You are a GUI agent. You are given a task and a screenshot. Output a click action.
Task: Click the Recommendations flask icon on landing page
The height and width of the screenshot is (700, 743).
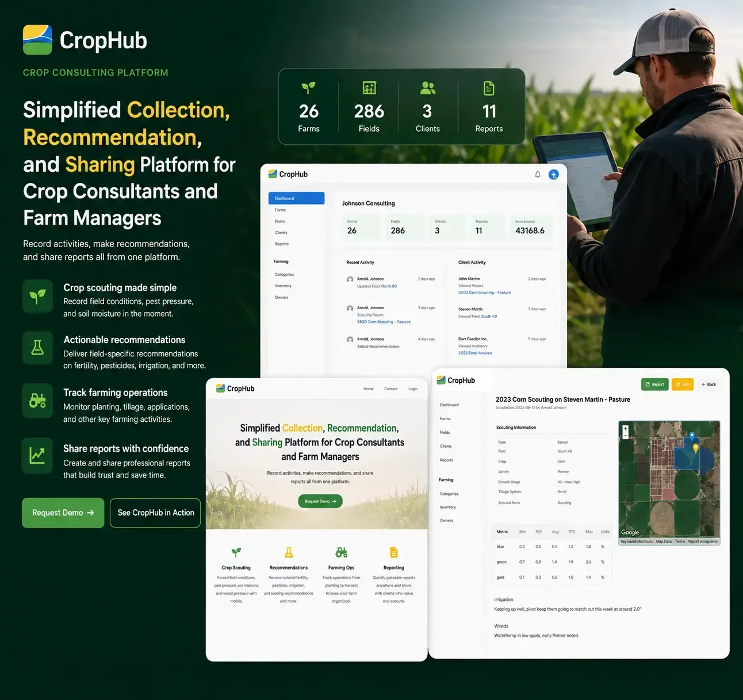[289, 552]
